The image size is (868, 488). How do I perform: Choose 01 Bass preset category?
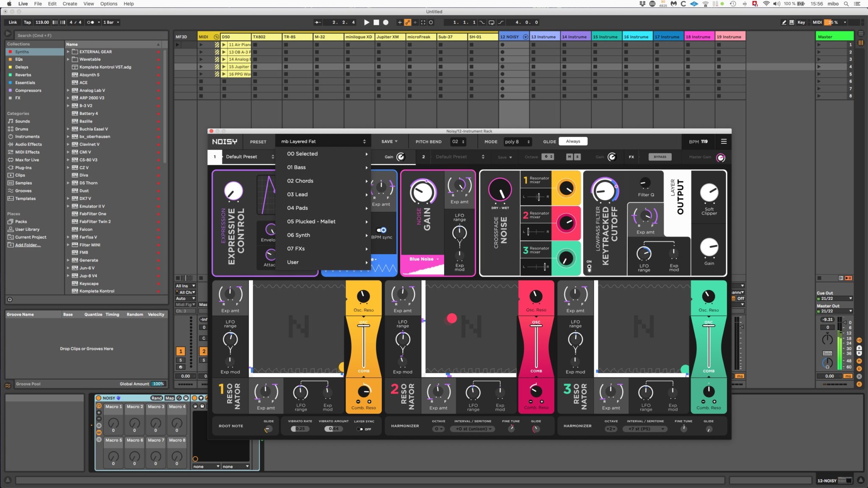point(323,167)
